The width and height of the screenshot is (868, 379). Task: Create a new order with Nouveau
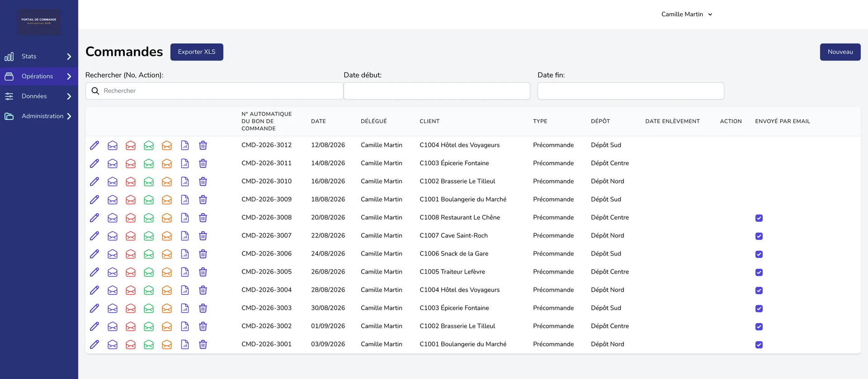click(x=840, y=52)
